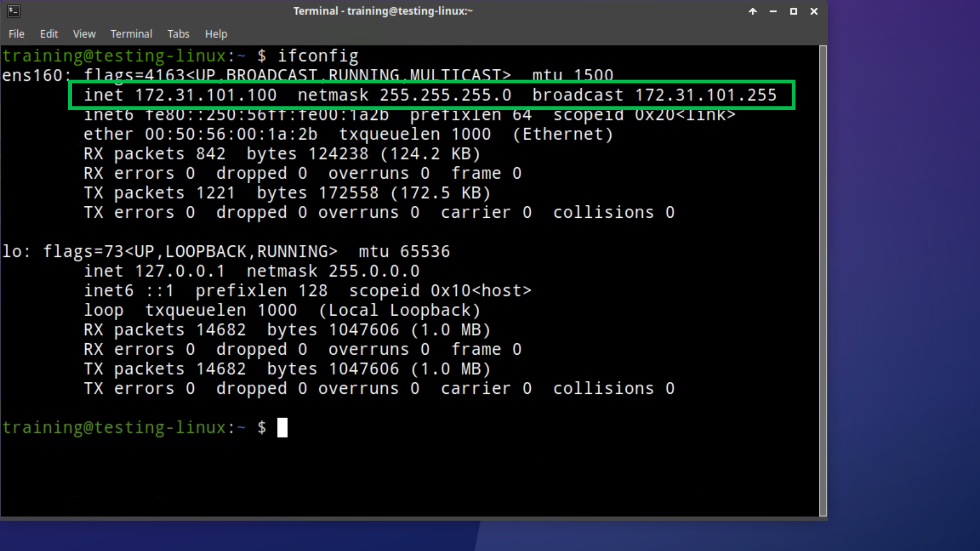Click the window title text
The height and width of the screenshot is (551, 980).
tap(383, 11)
